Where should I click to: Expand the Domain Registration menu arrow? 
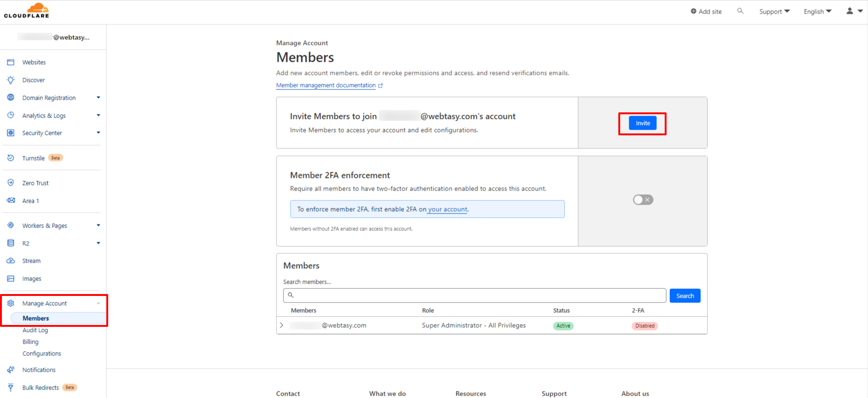tap(98, 97)
